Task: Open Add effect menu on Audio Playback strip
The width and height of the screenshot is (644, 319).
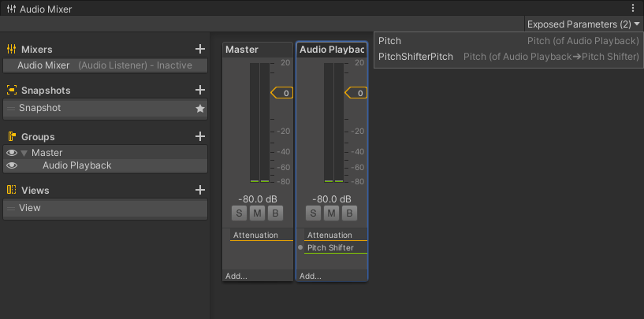Action: 311,276
